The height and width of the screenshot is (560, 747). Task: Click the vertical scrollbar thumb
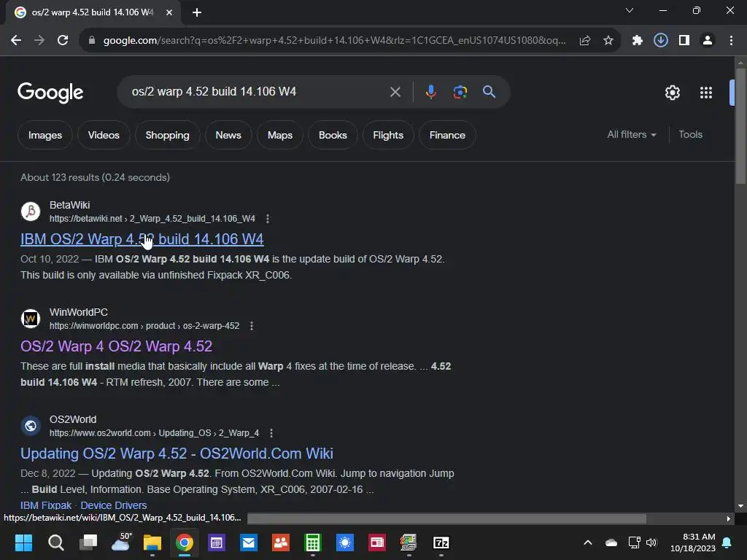[x=740, y=125]
